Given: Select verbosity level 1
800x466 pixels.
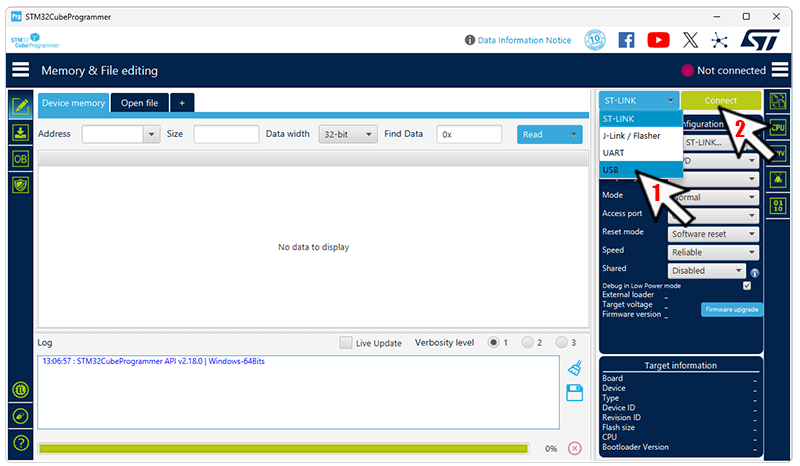Looking at the screenshot, I should [x=493, y=342].
